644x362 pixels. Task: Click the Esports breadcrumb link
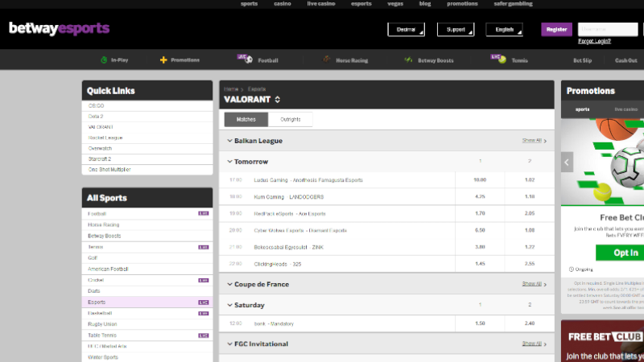point(257,89)
